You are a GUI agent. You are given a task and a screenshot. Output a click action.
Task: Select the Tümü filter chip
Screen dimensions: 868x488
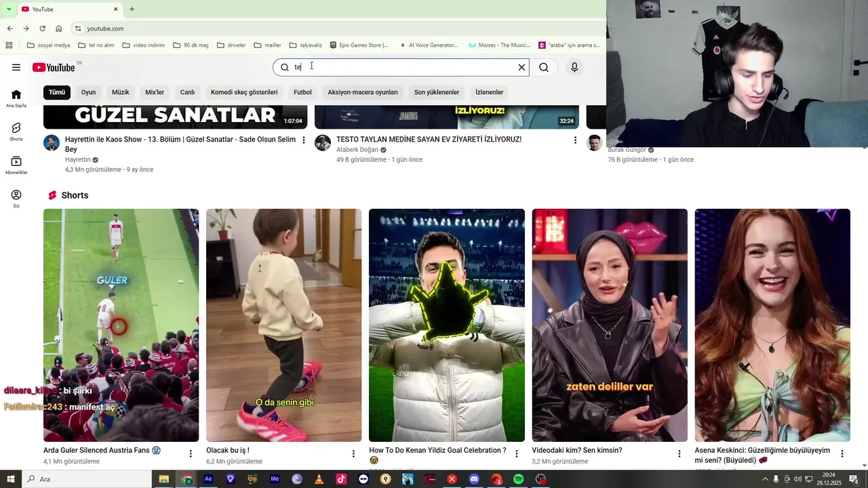point(57,92)
